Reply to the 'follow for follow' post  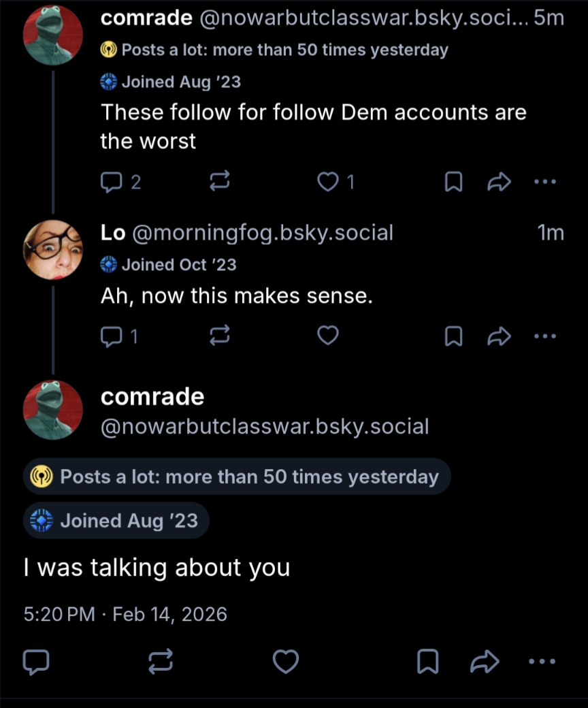click(111, 182)
